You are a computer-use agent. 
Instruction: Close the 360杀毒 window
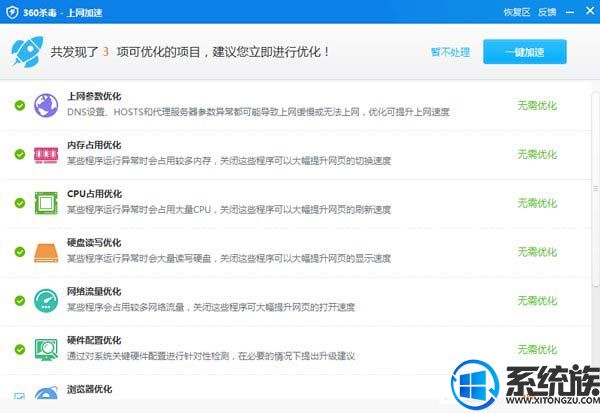click(590, 11)
